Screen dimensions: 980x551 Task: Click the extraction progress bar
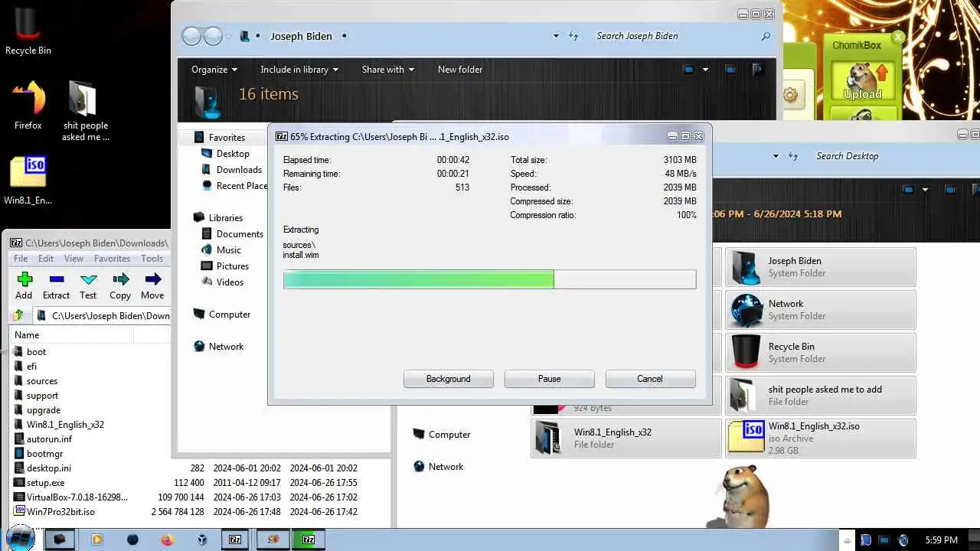[489, 279]
